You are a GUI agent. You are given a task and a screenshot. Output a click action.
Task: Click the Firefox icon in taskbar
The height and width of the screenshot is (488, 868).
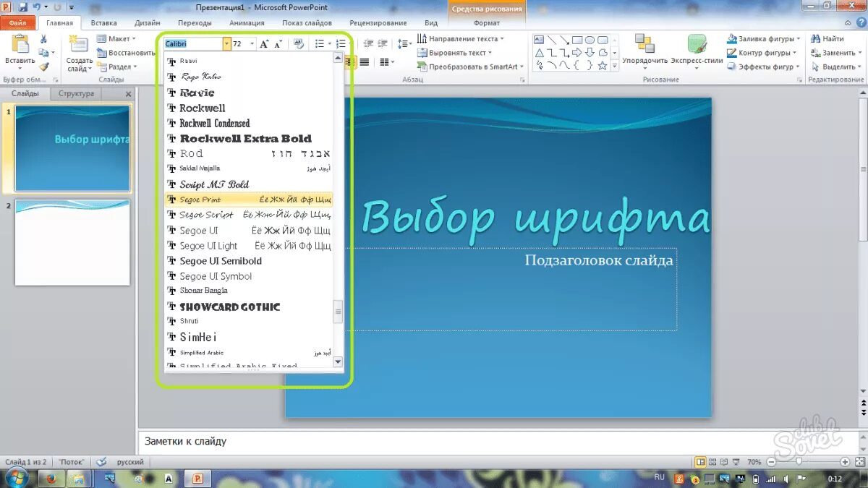pos(50,478)
